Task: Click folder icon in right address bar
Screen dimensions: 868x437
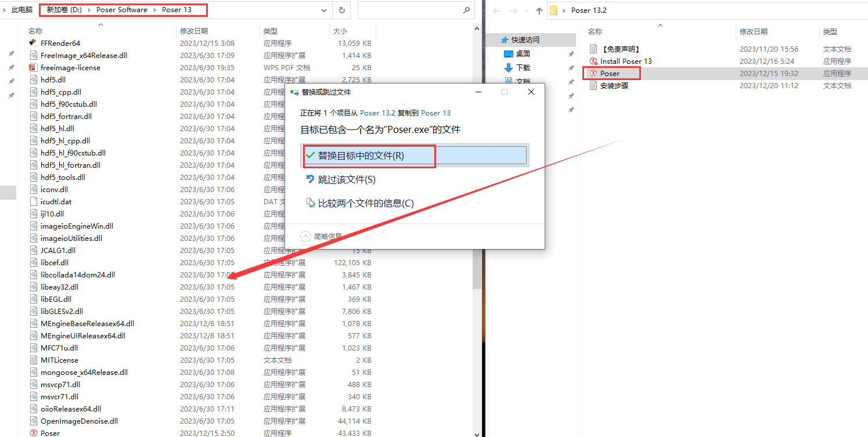Action: [554, 10]
